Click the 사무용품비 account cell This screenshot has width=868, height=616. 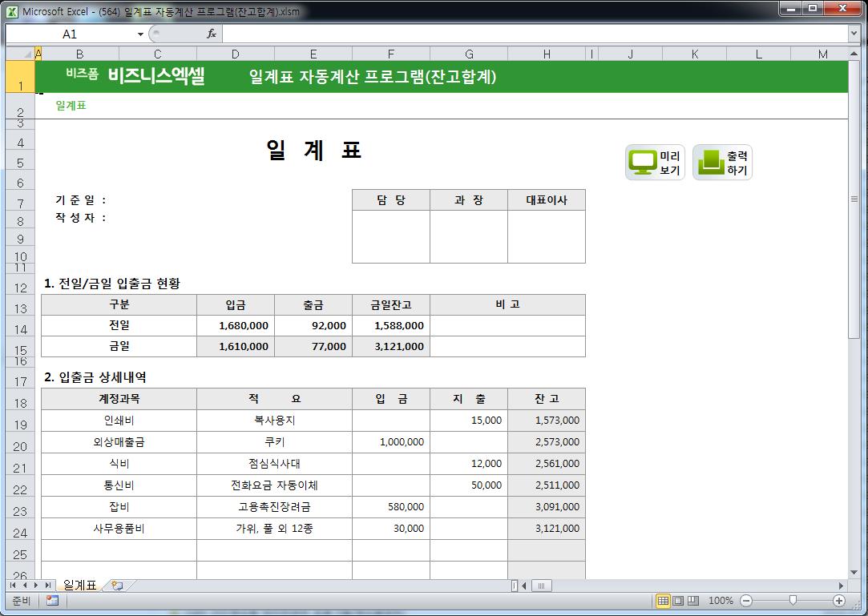click(119, 529)
